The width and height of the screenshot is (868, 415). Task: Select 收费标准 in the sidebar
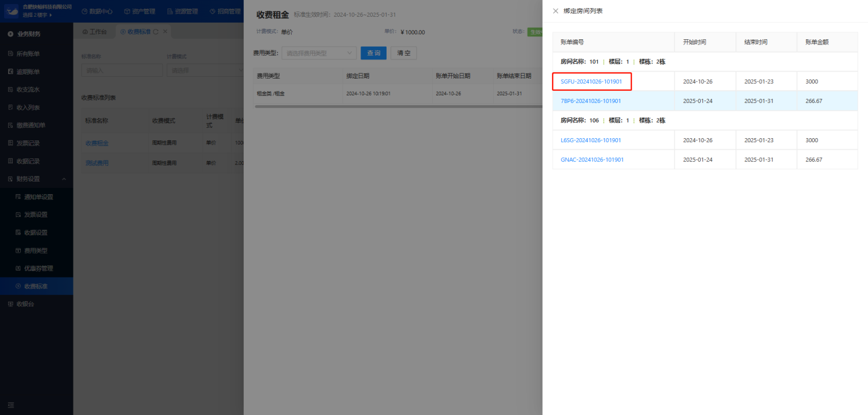click(x=36, y=286)
